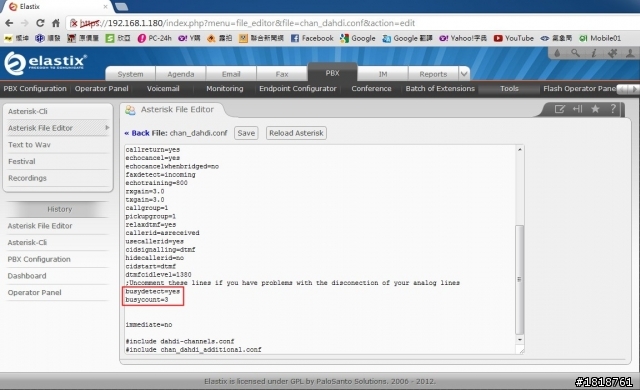Open the italic 'i' info icon
This screenshot has width=640, height=390.
pos(594,53)
